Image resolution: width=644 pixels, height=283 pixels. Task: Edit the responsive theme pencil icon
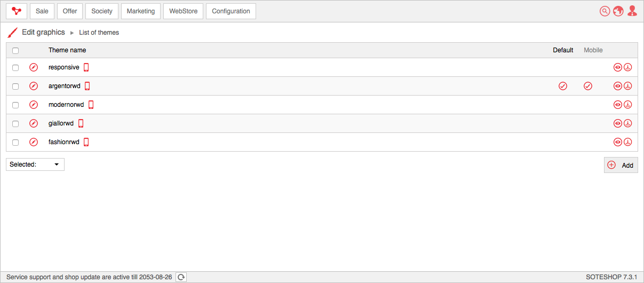(34, 67)
